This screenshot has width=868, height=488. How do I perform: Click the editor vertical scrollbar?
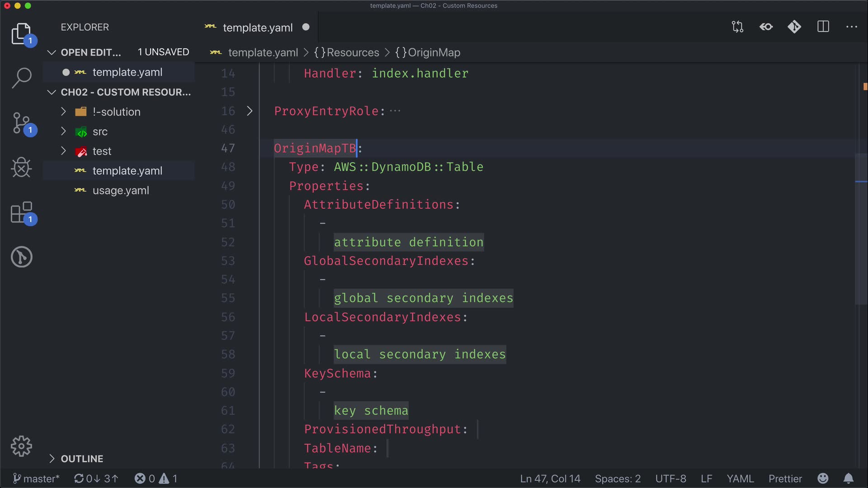(861, 226)
